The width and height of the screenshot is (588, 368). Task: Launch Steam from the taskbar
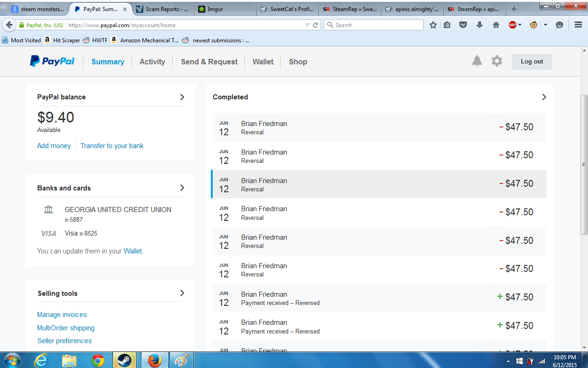pos(124,360)
